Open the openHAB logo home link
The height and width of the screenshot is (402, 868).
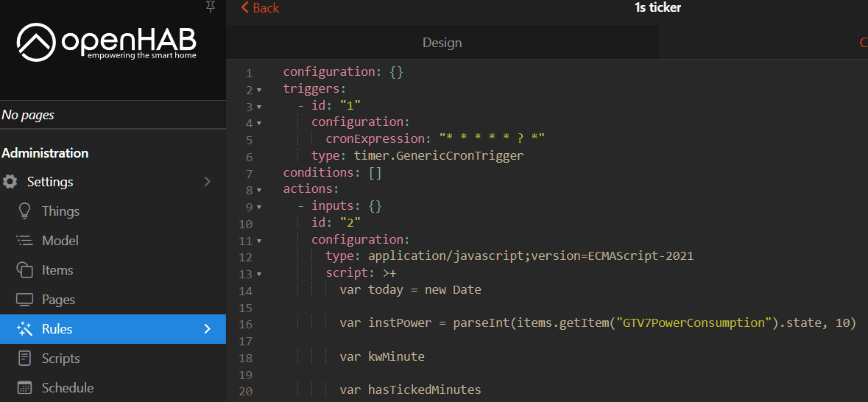coord(107,42)
